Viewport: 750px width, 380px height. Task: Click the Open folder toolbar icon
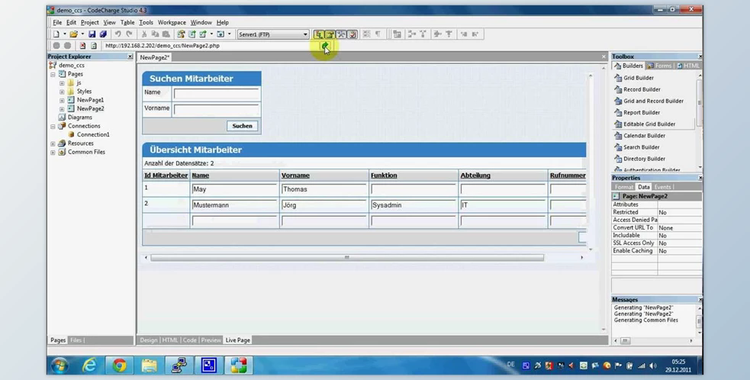coord(74,34)
